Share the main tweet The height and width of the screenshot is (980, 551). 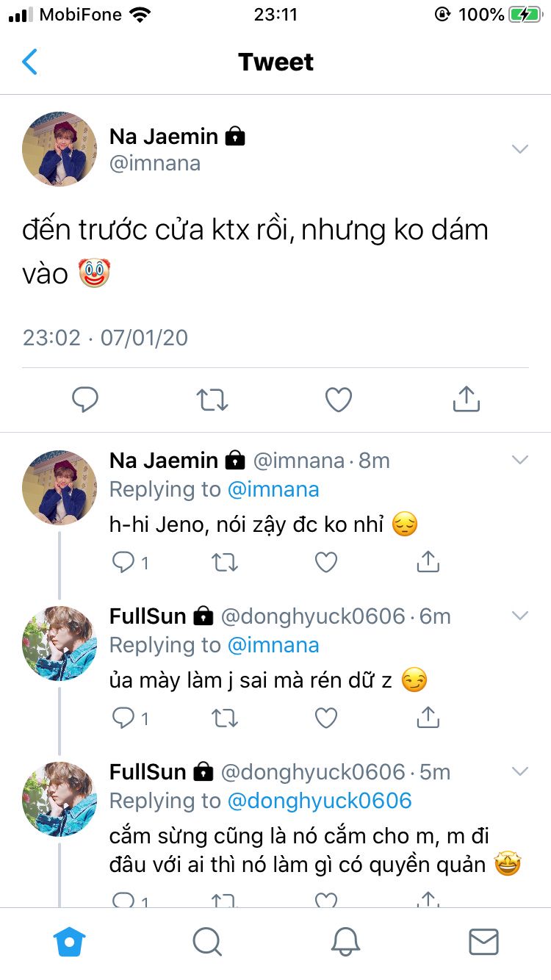coord(466,400)
